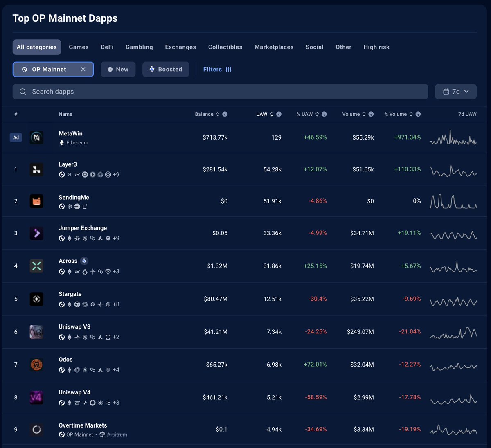The height and width of the screenshot is (448, 491).
Task: Open the Filters panel
Action: click(217, 70)
